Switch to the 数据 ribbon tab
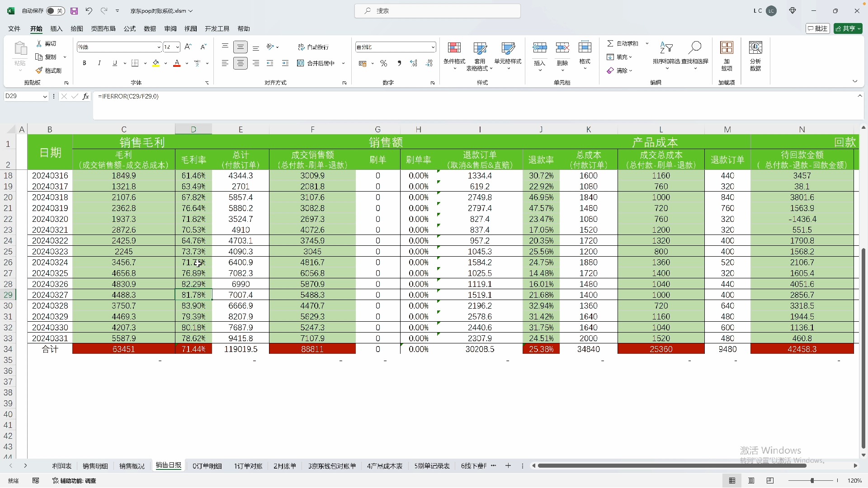 (150, 28)
